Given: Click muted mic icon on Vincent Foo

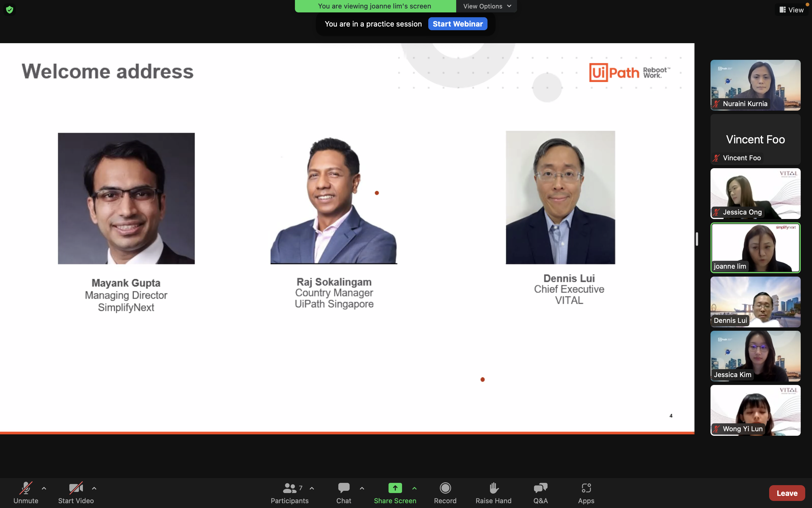Looking at the screenshot, I should coord(716,158).
